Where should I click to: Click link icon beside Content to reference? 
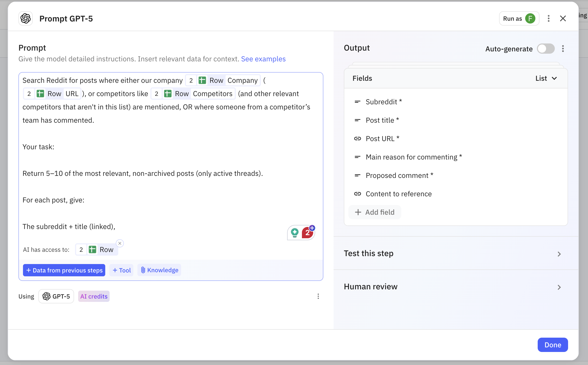click(357, 194)
